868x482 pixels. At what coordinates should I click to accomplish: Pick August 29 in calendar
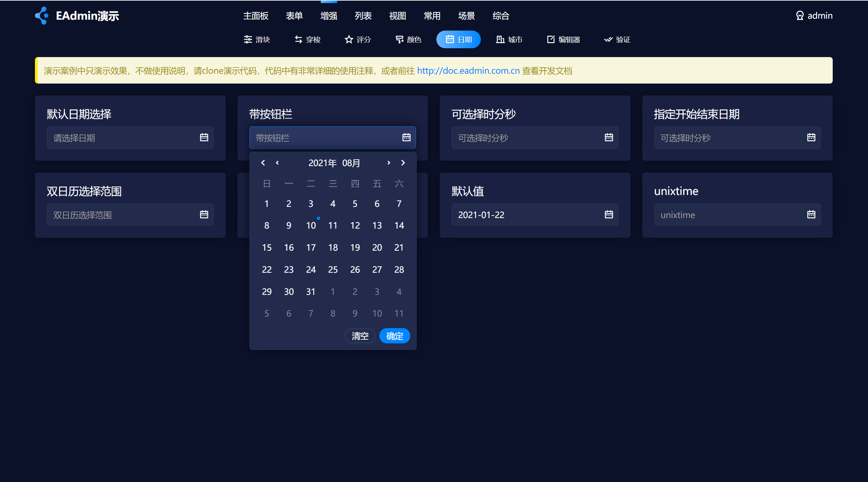tap(267, 291)
